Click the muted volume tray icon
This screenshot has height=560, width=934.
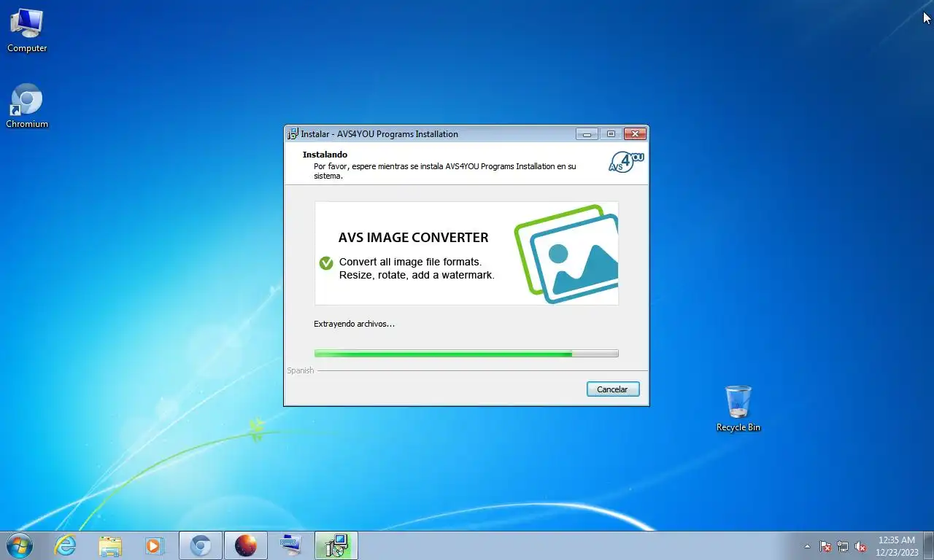(x=860, y=546)
